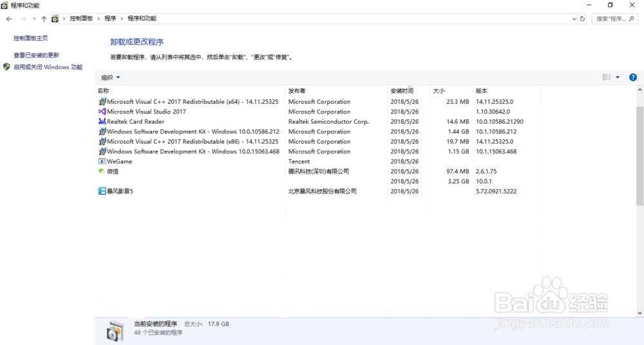Click the 暴风影音5 blue icon
644x345 pixels.
point(102,192)
